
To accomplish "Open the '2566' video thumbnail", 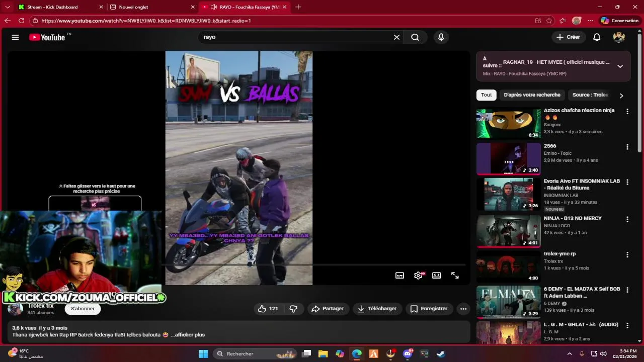I will [x=509, y=158].
